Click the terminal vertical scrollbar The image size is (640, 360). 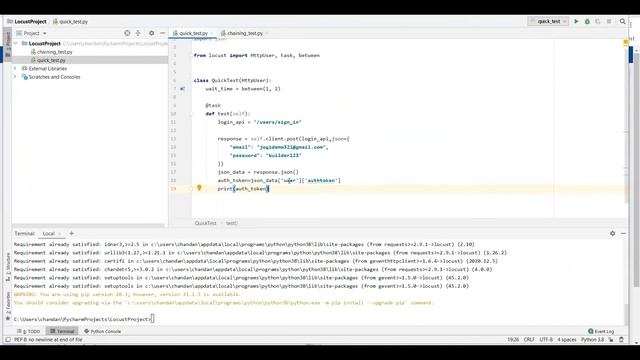[x=626, y=314]
